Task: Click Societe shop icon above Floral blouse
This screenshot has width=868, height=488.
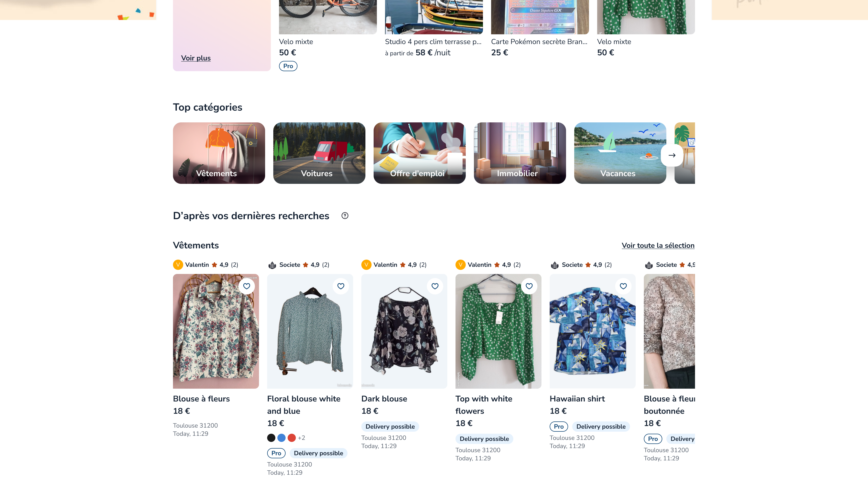Action: pos(272,265)
